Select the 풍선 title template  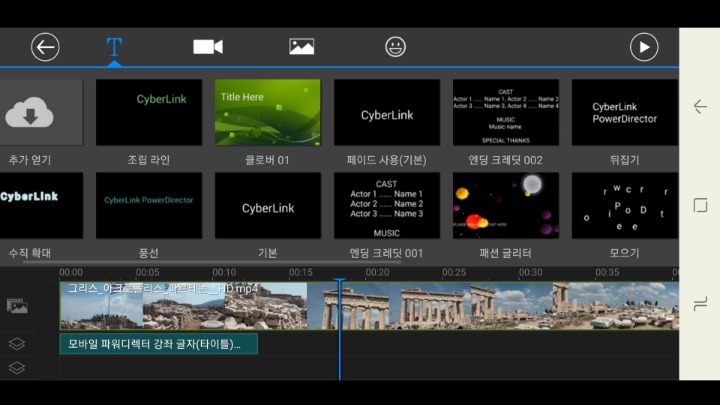(x=149, y=205)
